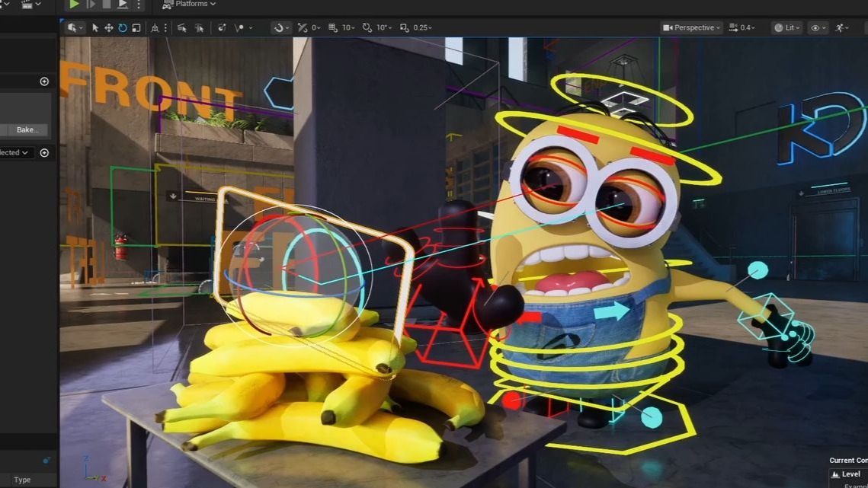Select the red sphere control by the feet

click(513, 400)
